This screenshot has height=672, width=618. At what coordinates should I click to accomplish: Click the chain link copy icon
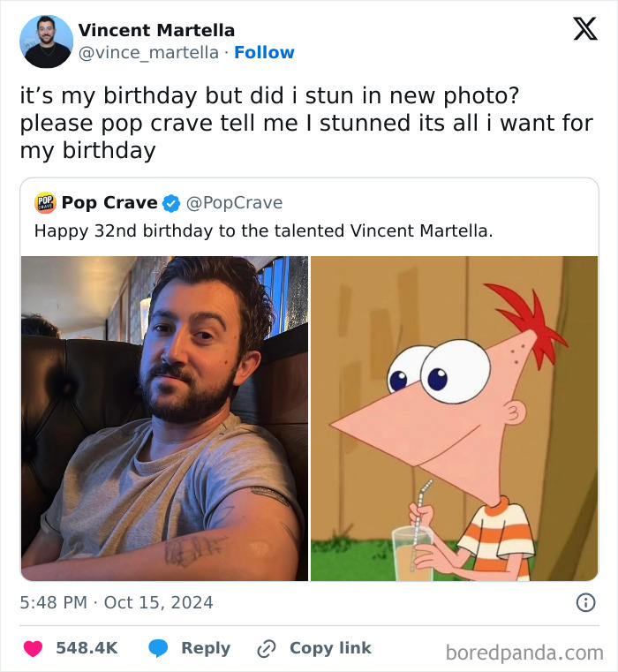[x=267, y=648]
